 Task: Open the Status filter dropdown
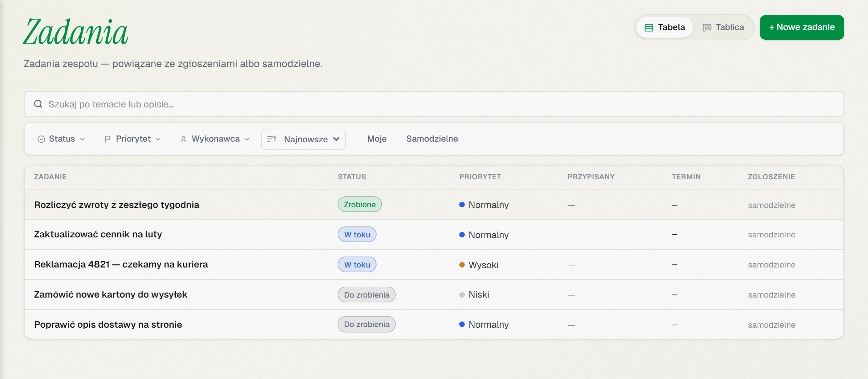pyautogui.click(x=61, y=139)
